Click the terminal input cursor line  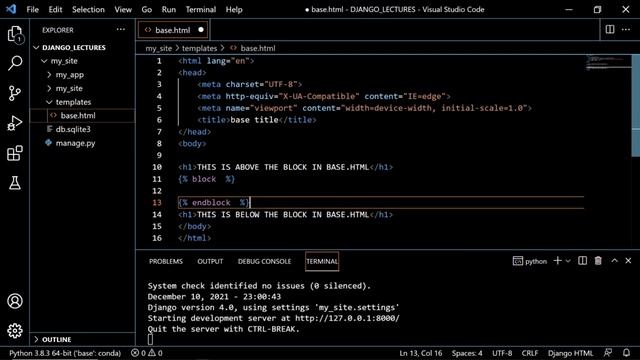tap(150, 339)
